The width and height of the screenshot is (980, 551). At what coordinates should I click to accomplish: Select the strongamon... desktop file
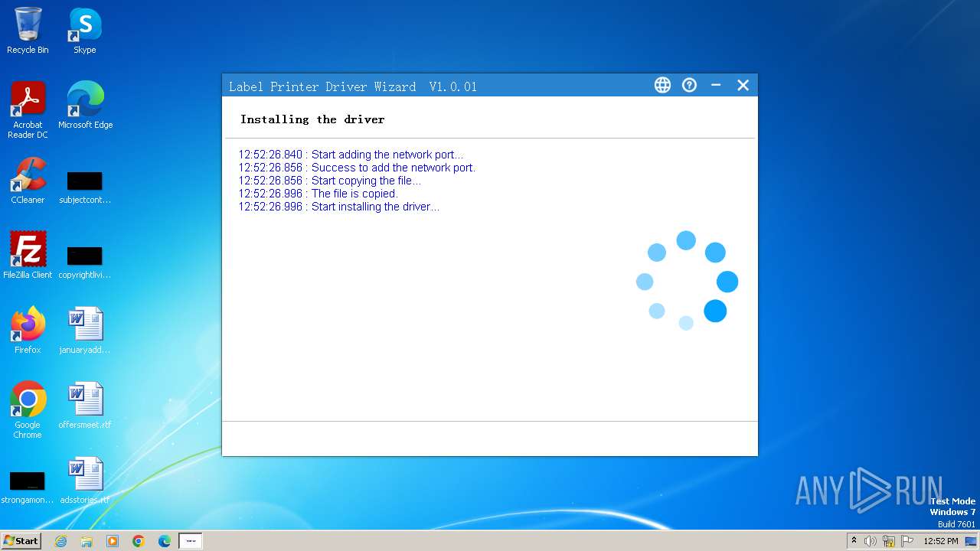[x=28, y=488]
